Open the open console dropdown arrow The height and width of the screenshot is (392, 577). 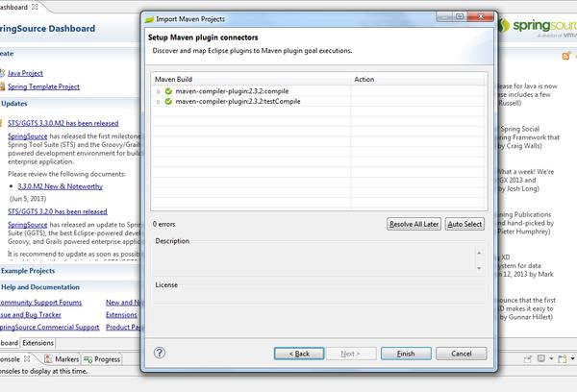point(572,358)
